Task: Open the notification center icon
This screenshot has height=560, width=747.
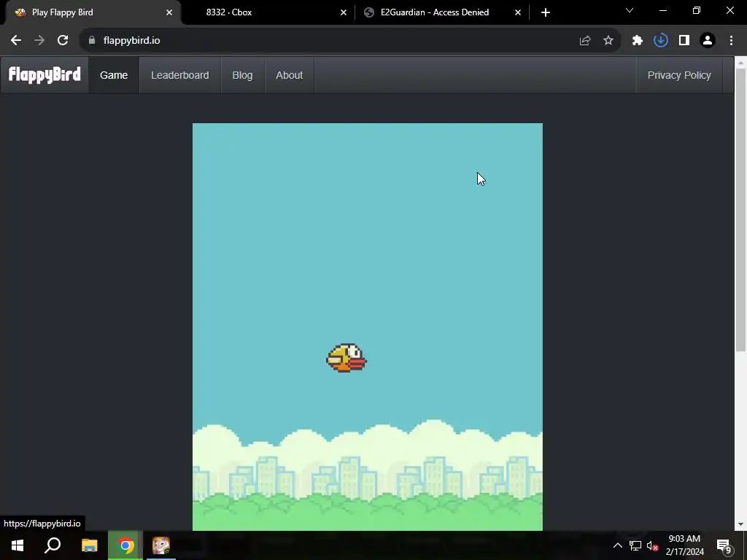Action: coord(724,545)
